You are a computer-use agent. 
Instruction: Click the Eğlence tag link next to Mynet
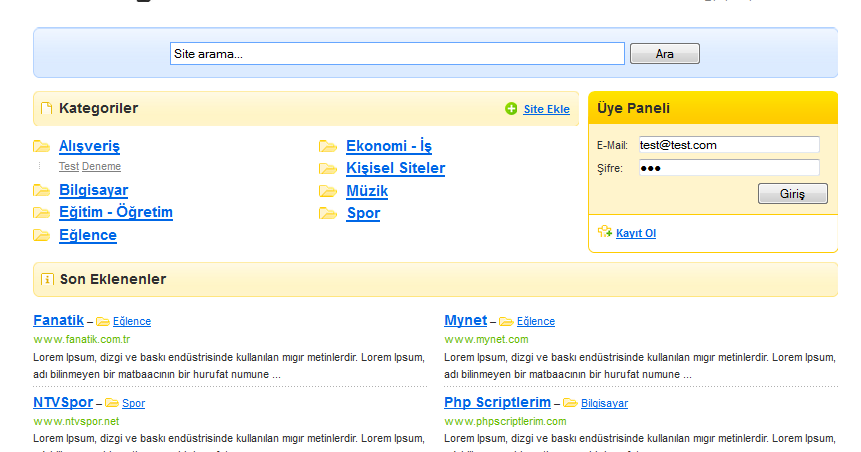pyautogui.click(x=536, y=321)
